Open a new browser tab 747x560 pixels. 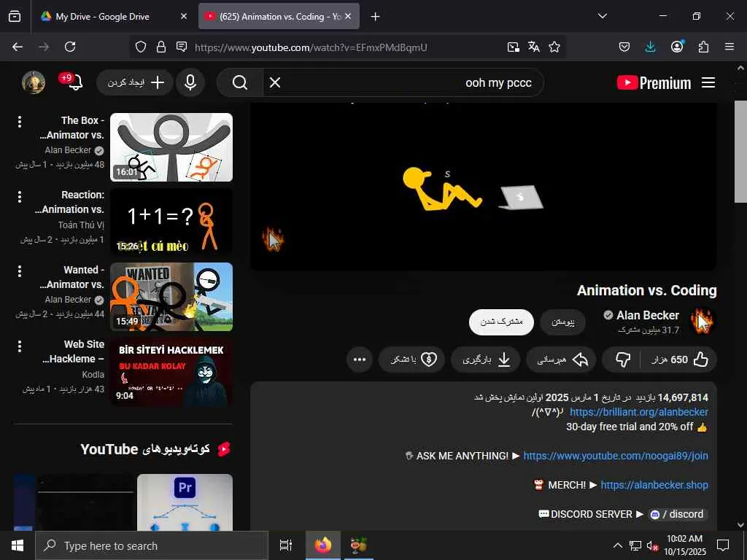click(x=376, y=17)
